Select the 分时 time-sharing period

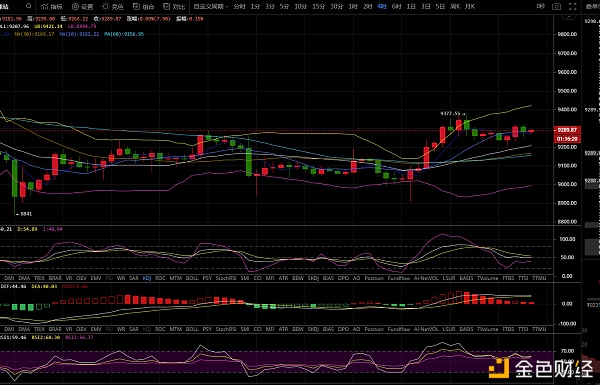coord(239,7)
